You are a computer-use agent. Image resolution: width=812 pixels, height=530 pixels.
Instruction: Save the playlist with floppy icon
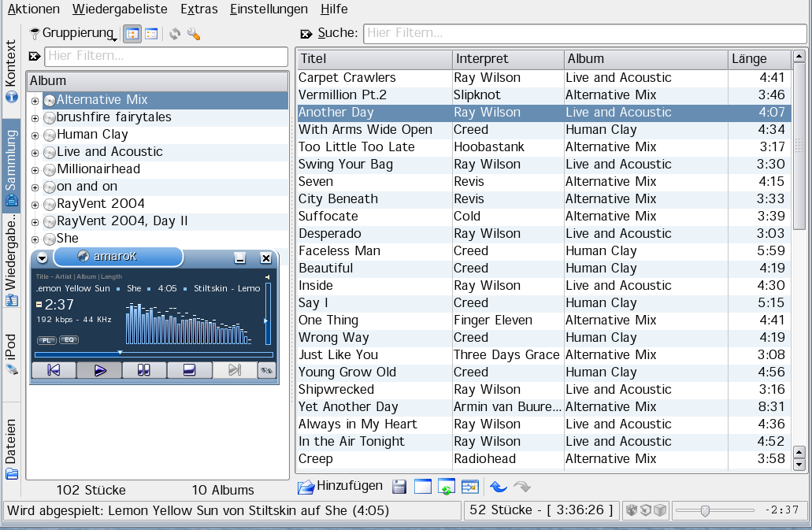399,487
